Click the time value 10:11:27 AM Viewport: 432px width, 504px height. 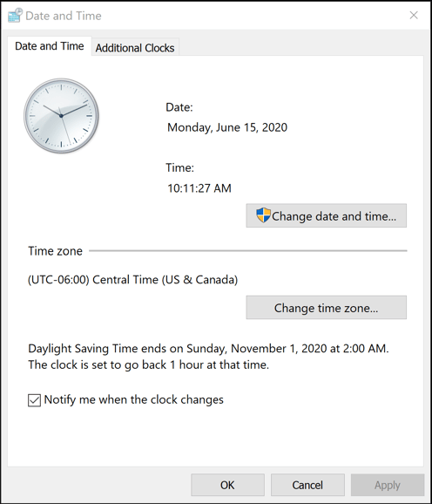tap(199, 188)
